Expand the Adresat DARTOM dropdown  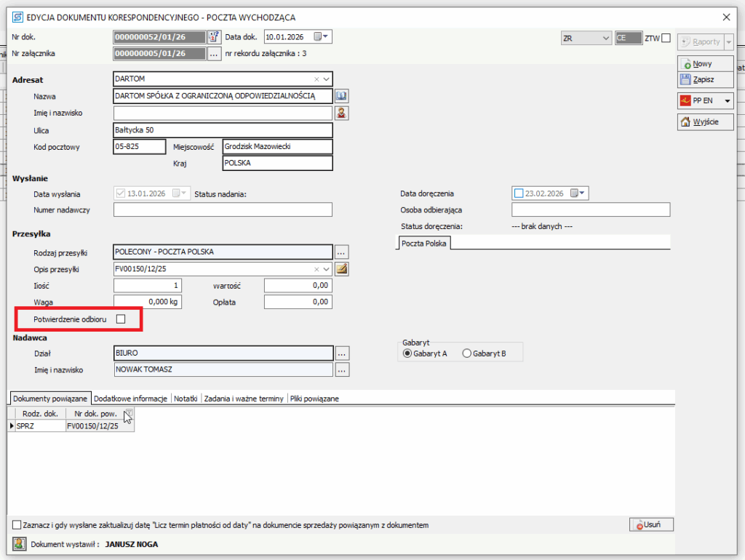[327, 79]
